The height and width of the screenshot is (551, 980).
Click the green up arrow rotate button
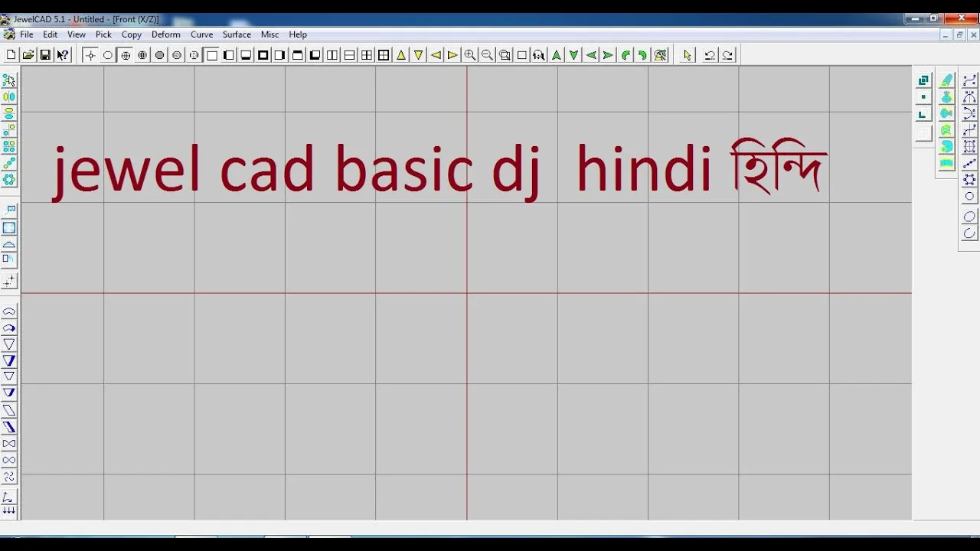[x=557, y=55]
